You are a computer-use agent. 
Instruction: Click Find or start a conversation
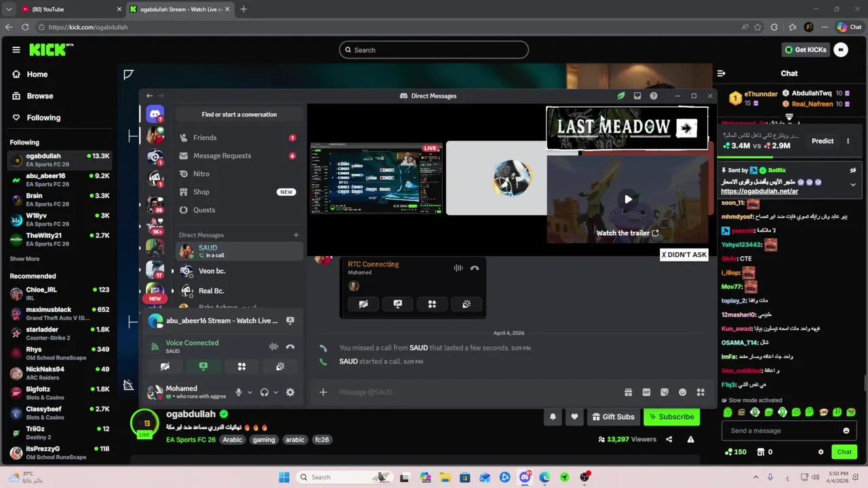239,115
